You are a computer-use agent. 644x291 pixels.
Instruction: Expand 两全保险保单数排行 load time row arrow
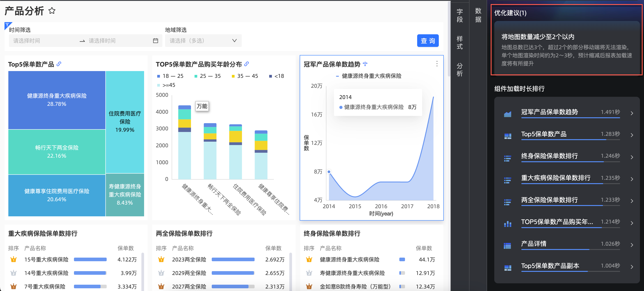tap(632, 201)
